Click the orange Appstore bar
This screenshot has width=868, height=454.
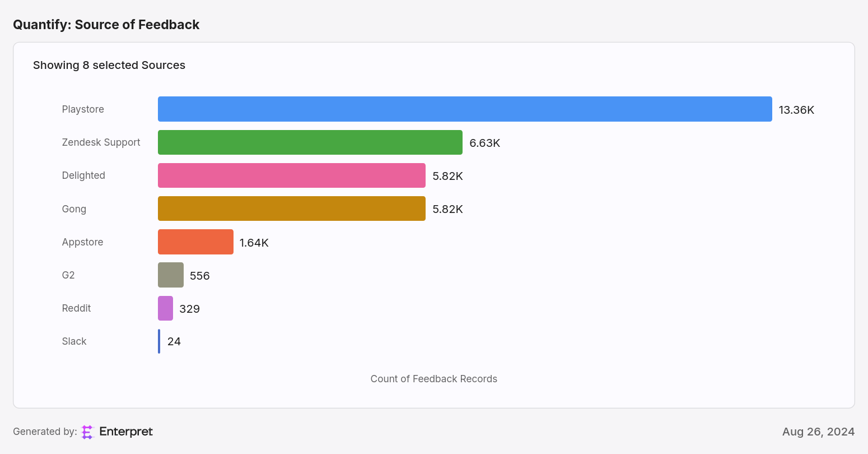(x=195, y=242)
